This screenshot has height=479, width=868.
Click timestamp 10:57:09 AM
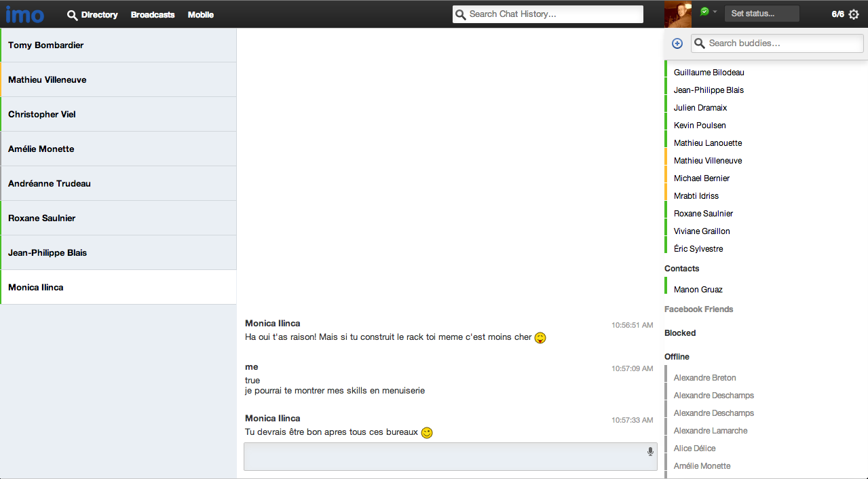(x=632, y=369)
